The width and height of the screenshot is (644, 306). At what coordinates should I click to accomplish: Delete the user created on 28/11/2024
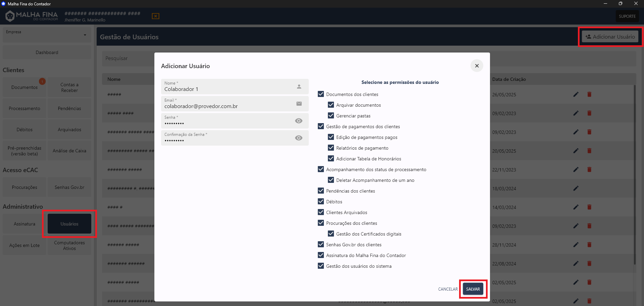[x=589, y=245]
